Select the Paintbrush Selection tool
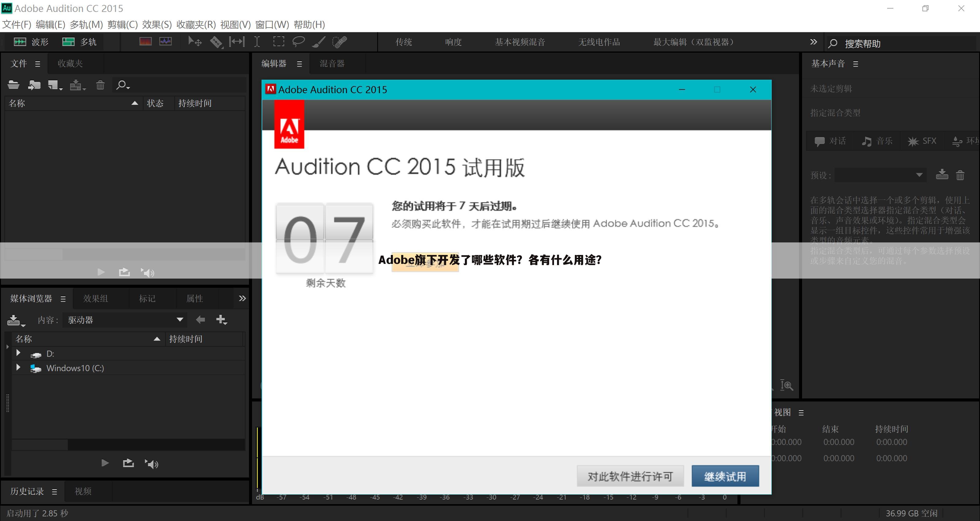 tap(318, 42)
